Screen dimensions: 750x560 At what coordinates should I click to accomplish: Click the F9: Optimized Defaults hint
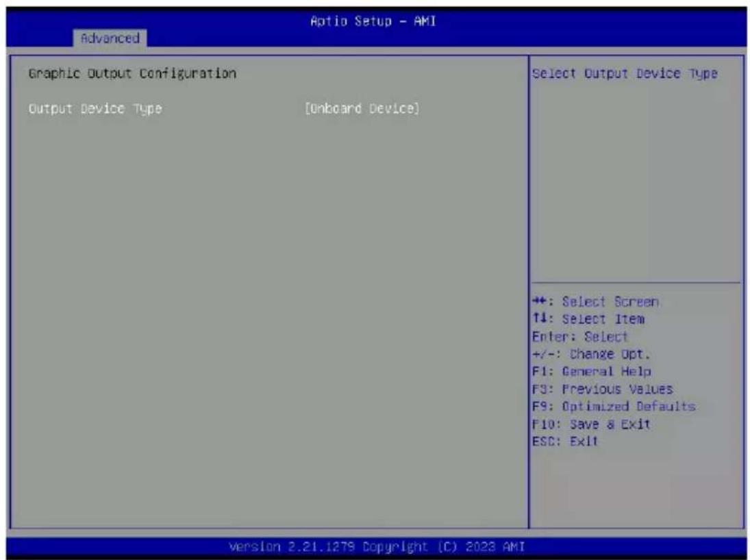pos(614,407)
